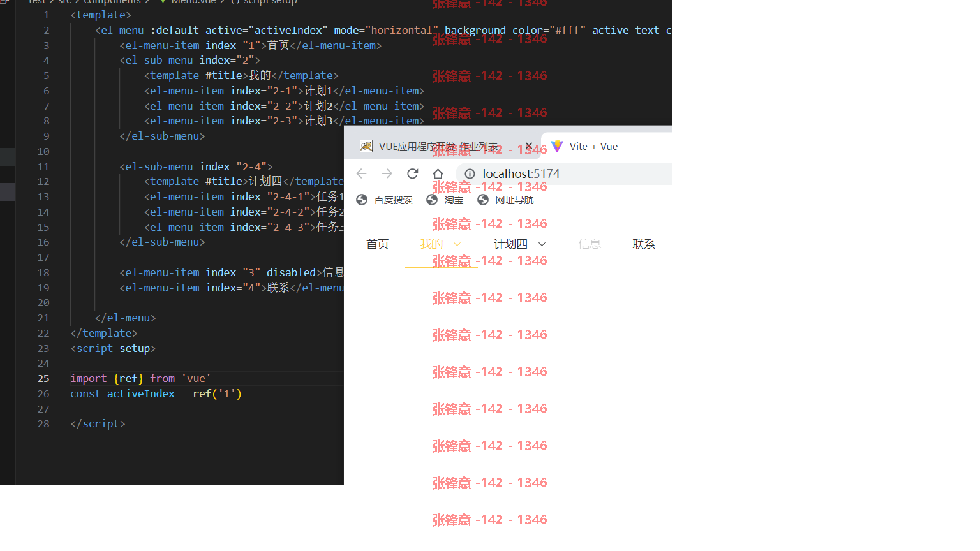Expand the chevron next to 计划四
Screen dimensions: 980x551
pyautogui.click(x=542, y=244)
